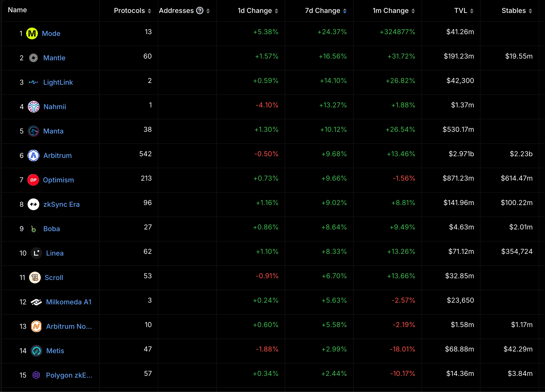Click Mode's $41.26m TVL cell
This screenshot has width=545, height=392.
(x=460, y=32)
